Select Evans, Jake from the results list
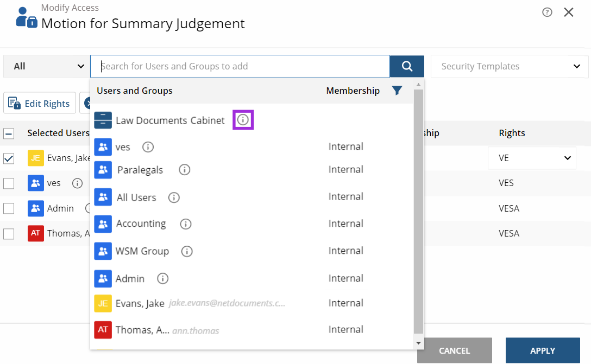Image resolution: width=591 pixels, height=364 pixels. (x=140, y=303)
